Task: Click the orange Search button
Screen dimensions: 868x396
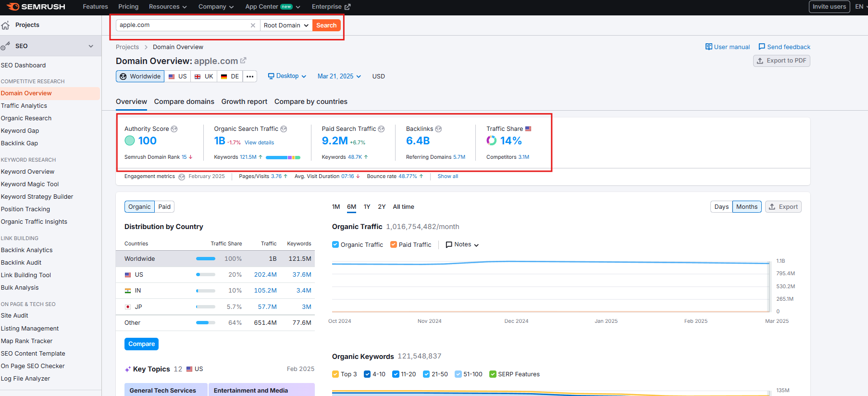Action: click(326, 26)
